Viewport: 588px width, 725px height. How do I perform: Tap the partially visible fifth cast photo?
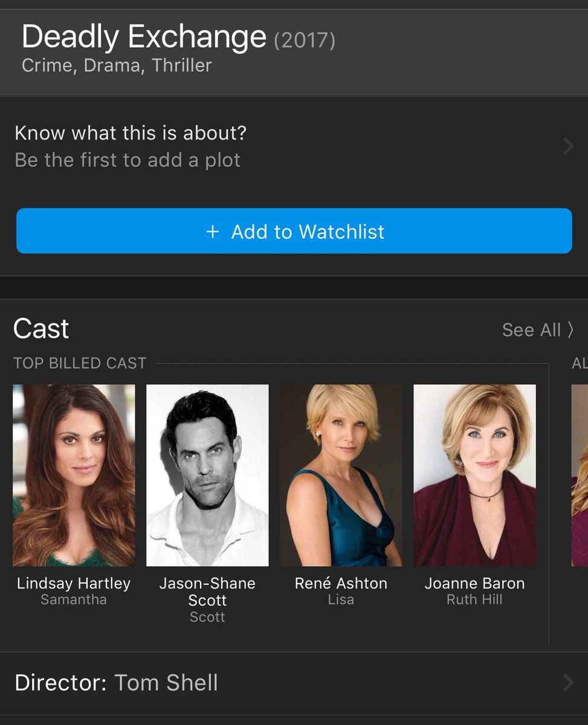pyautogui.click(x=580, y=475)
